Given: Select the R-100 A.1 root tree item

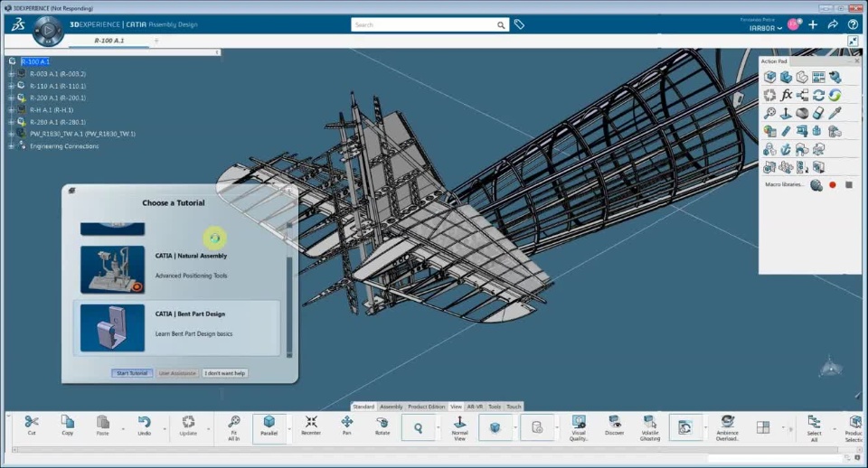Looking at the screenshot, I should (35, 61).
